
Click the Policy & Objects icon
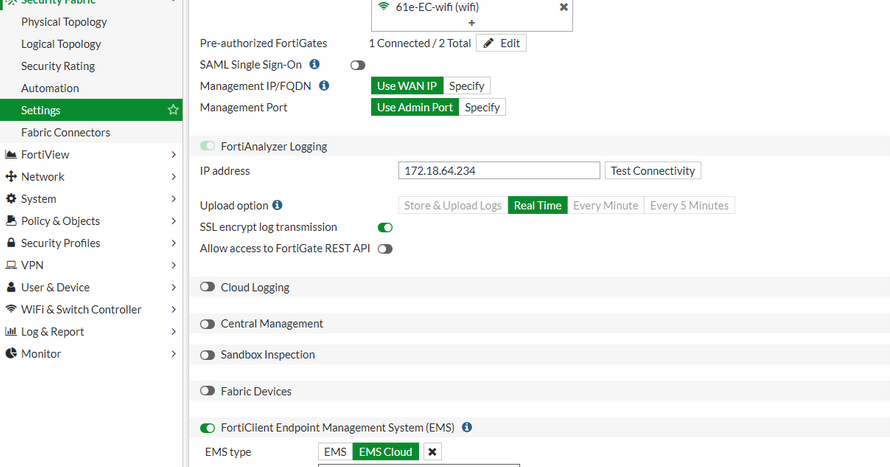pyautogui.click(x=11, y=221)
